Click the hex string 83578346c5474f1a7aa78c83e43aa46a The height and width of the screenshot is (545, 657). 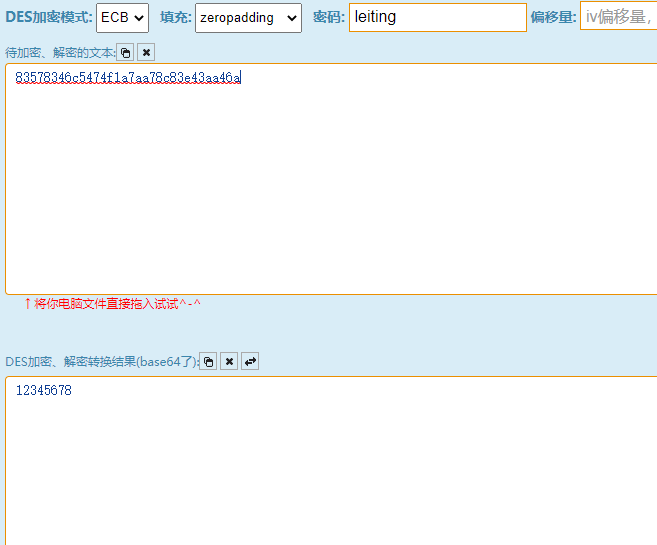[x=128, y=77]
